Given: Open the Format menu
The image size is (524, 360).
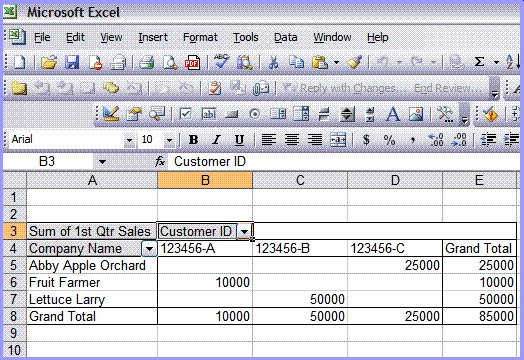Looking at the screenshot, I should pyautogui.click(x=200, y=37).
